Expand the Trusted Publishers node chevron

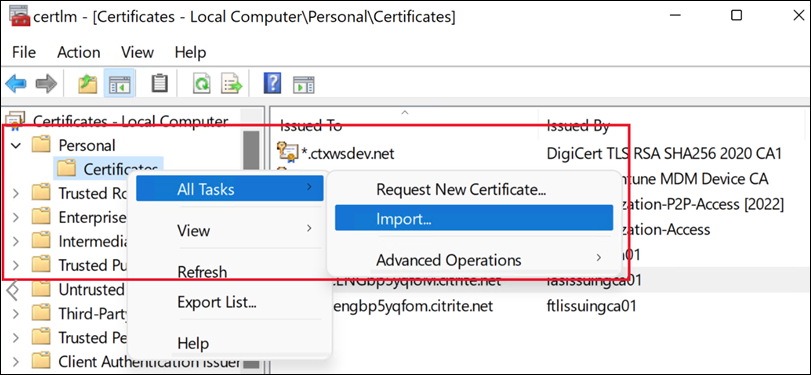click(x=16, y=265)
